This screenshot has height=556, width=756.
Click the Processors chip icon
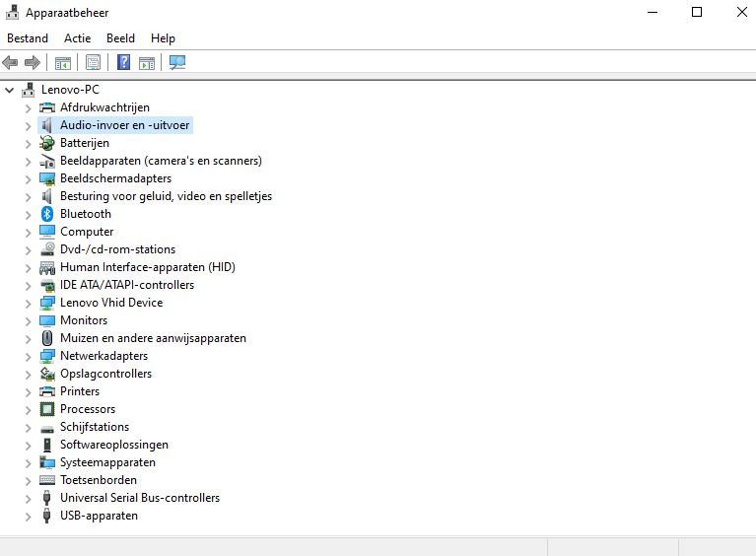pos(47,409)
